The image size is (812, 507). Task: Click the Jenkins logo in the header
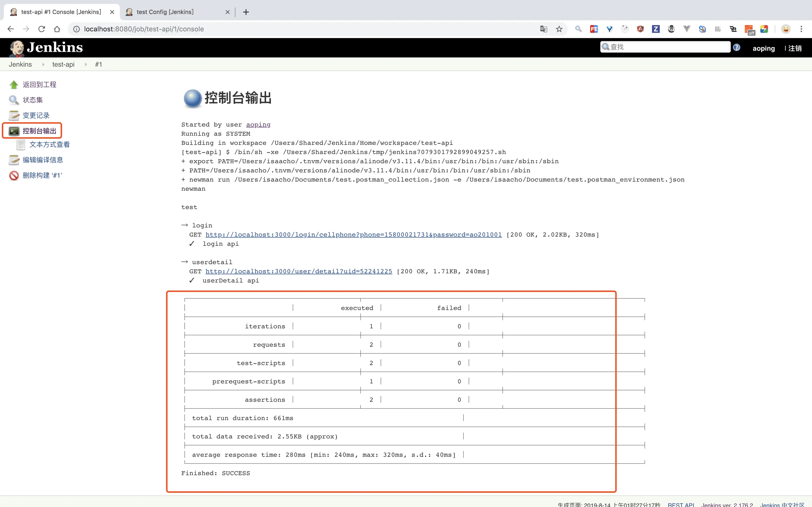(x=46, y=48)
